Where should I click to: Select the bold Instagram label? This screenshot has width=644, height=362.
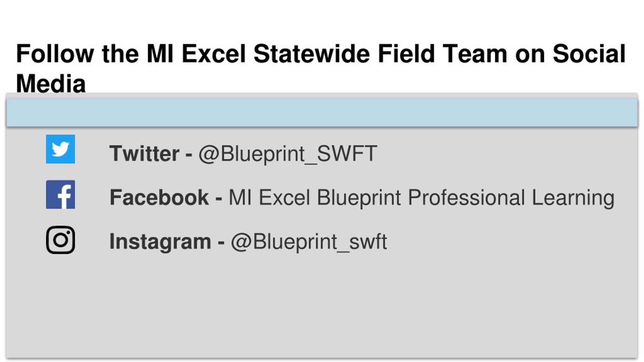point(160,242)
